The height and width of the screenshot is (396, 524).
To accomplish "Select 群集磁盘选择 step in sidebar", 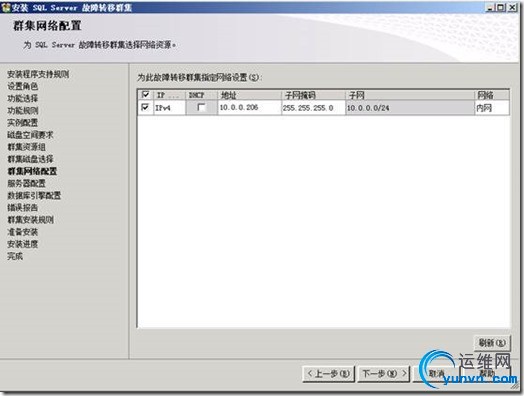I will click(30, 159).
